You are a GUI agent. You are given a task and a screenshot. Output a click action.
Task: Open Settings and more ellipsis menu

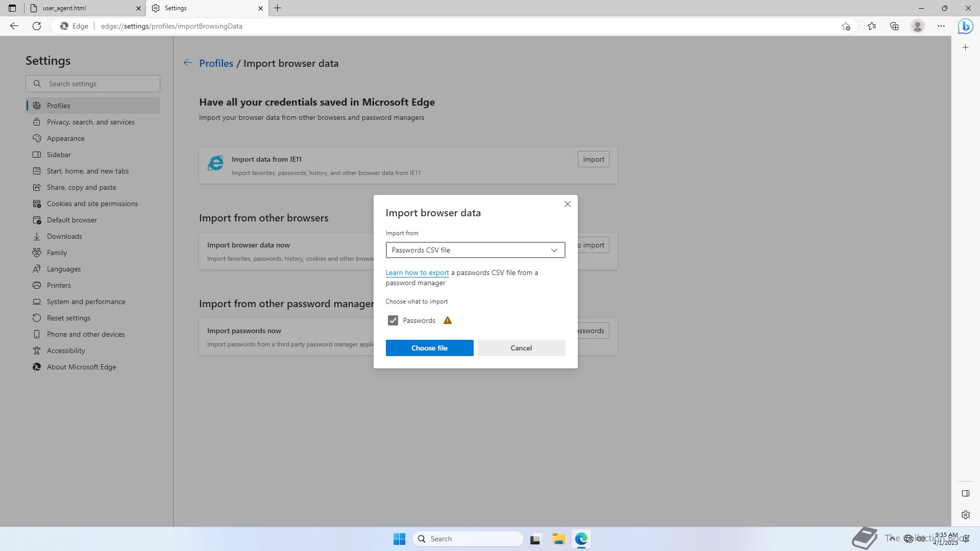941,26
